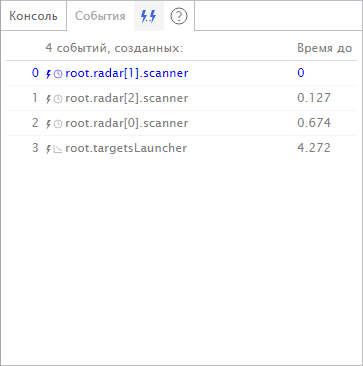
Task: Click the time value 0.674
Action: [314, 123]
